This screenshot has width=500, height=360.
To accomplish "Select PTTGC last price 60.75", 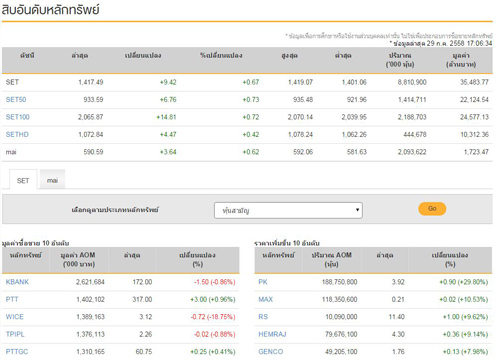I will coord(144,352).
